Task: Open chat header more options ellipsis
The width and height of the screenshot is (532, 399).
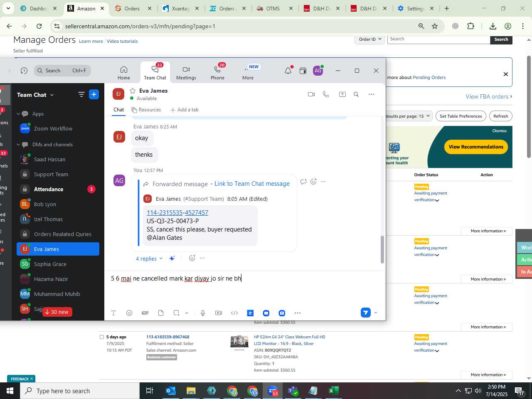Action: [x=372, y=94]
